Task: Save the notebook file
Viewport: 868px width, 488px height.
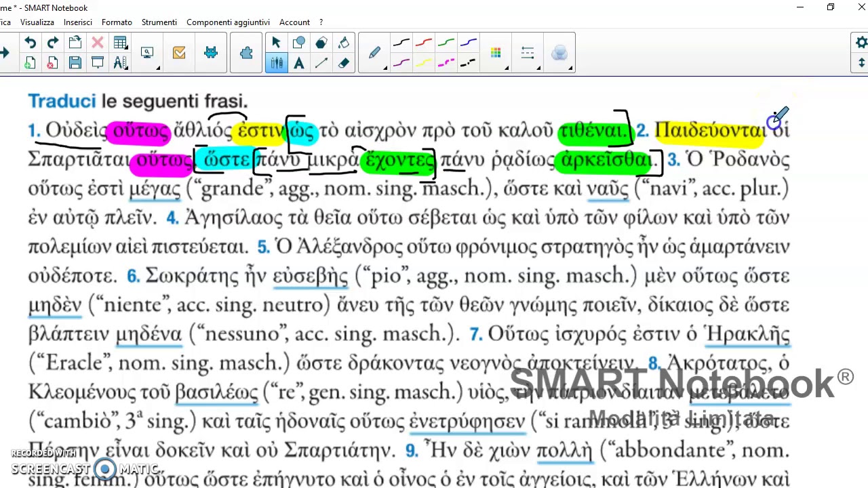Action: (x=75, y=63)
